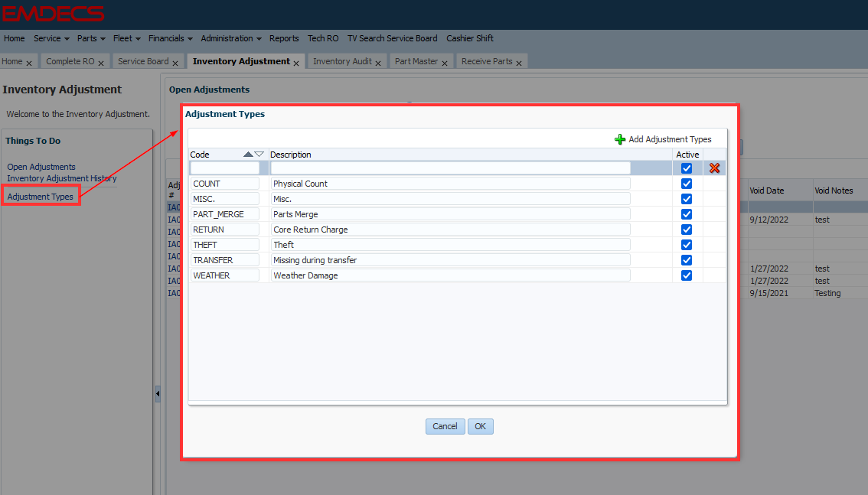The height and width of the screenshot is (495, 868).
Task: Toggle Active checkbox for TRANSFER
Action: (x=687, y=260)
